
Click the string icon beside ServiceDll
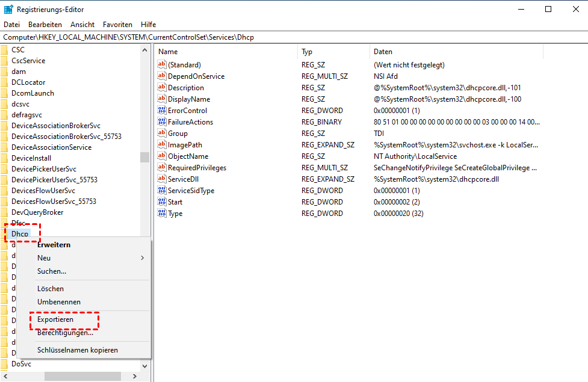click(161, 179)
